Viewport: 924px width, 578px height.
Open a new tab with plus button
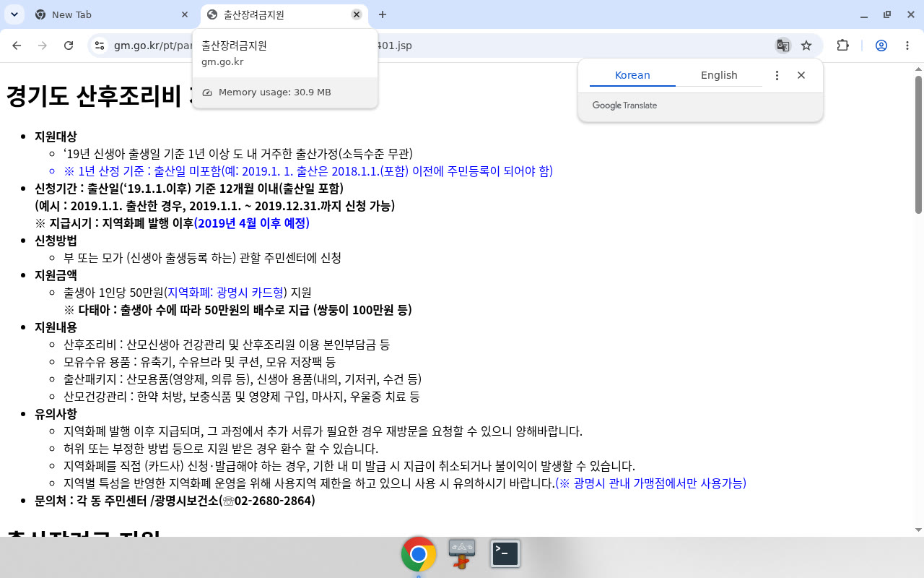pyautogui.click(x=383, y=14)
